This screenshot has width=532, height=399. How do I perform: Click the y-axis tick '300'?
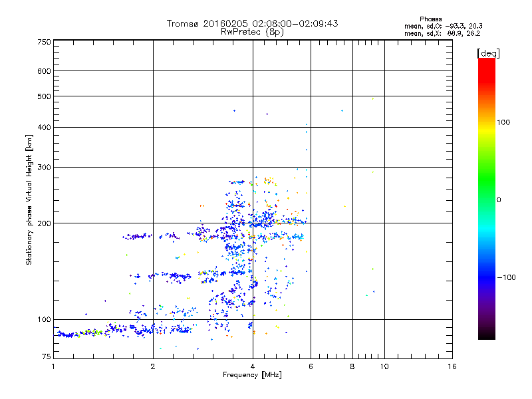(x=44, y=168)
